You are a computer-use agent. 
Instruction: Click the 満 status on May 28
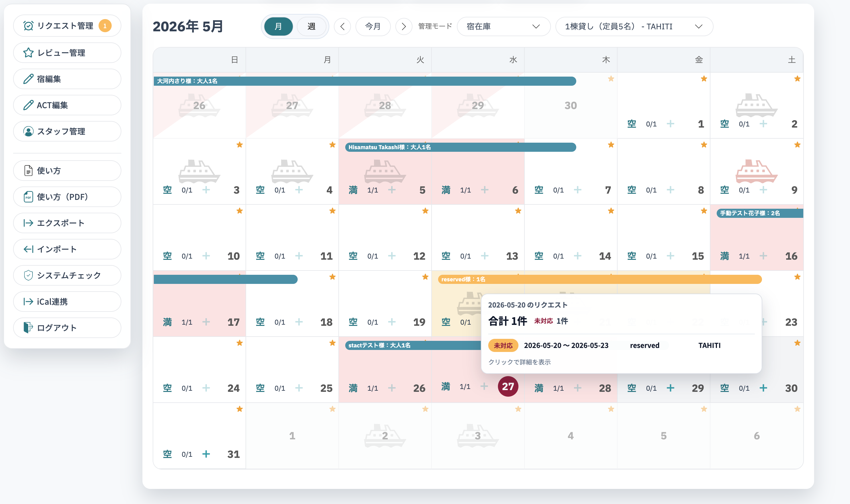tap(538, 388)
